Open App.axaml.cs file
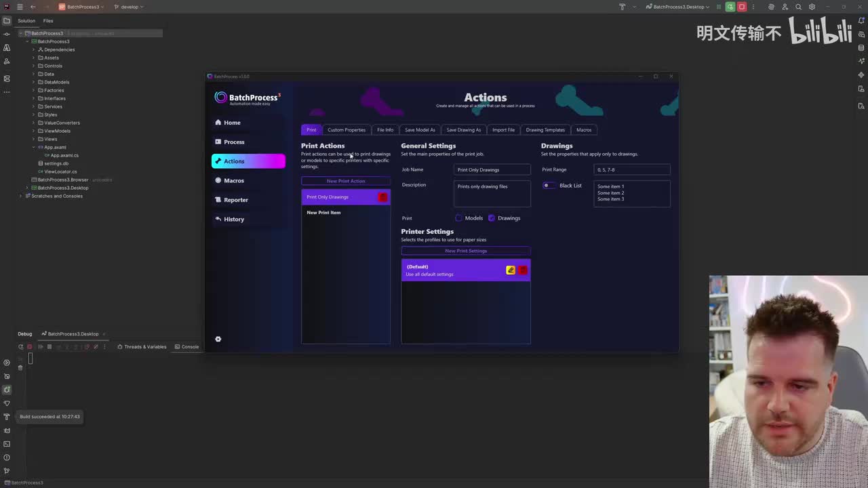This screenshot has height=488, width=868. [x=64, y=155]
